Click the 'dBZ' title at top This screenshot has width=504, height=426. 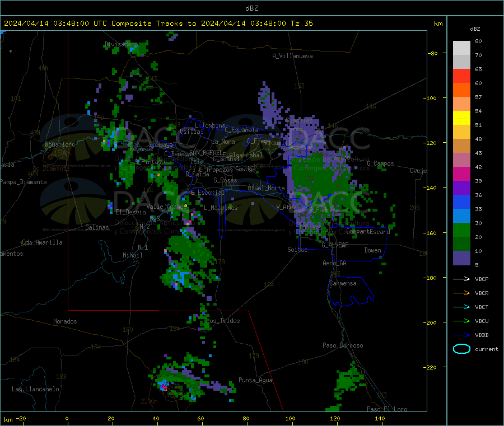point(251,8)
